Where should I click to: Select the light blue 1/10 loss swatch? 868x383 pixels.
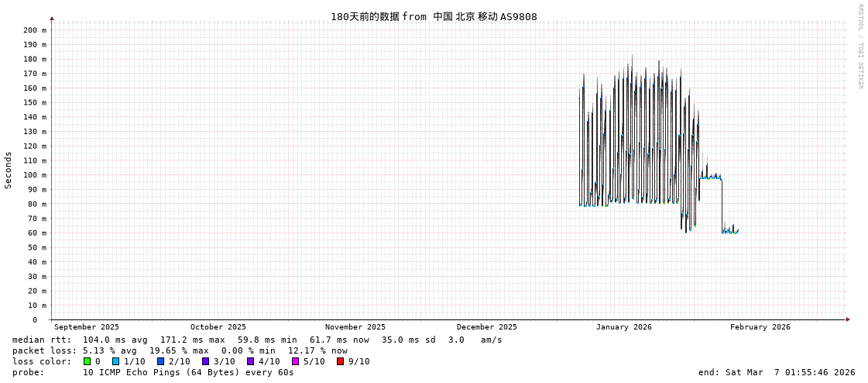click(116, 361)
